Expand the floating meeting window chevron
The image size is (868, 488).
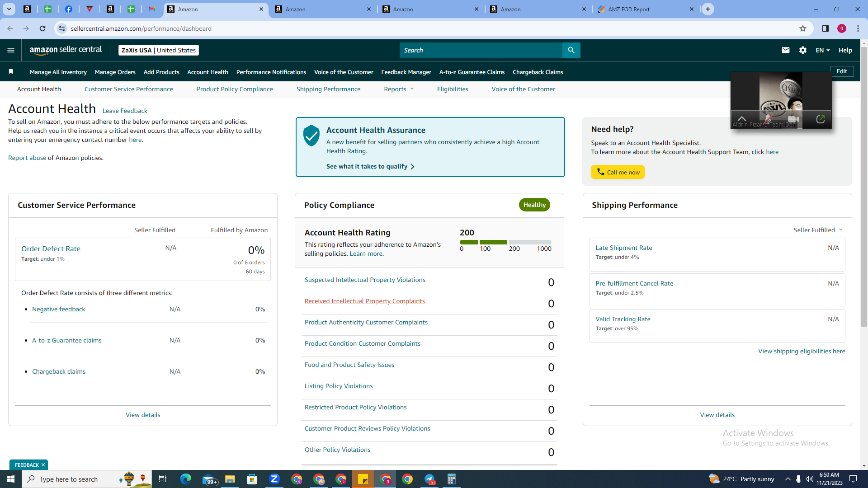tap(742, 119)
